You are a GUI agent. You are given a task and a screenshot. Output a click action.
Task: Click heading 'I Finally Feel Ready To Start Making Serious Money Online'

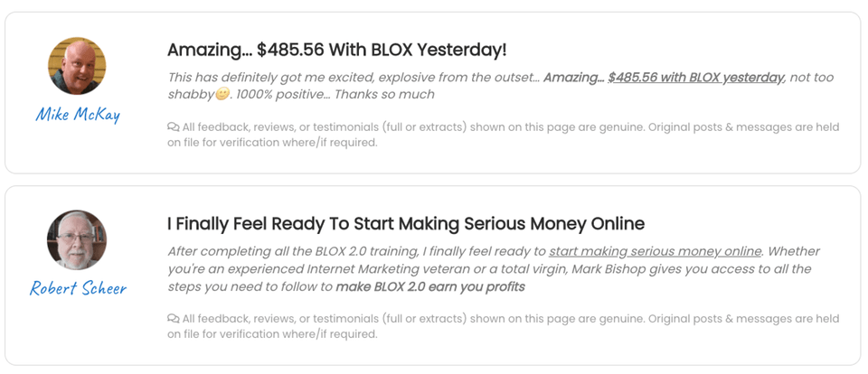[406, 223]
